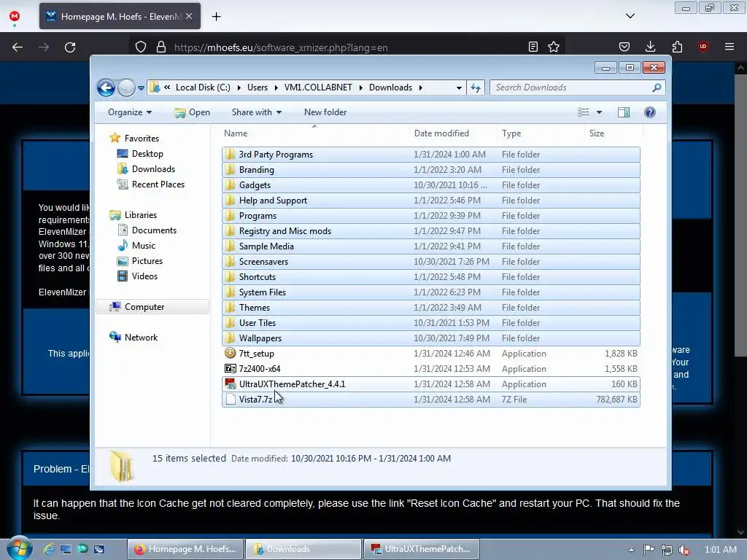Select the Wallpapers folder icon
This screenshot has width=747, height=560.
pyautogui.click(x=230, y=338)
